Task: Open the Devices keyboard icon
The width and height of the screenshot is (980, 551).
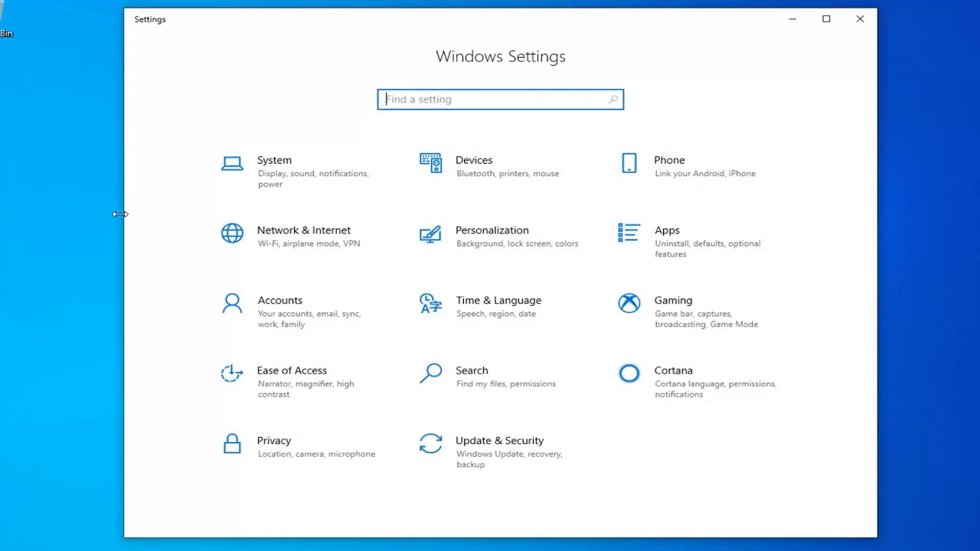Action: tap(430, 163)
